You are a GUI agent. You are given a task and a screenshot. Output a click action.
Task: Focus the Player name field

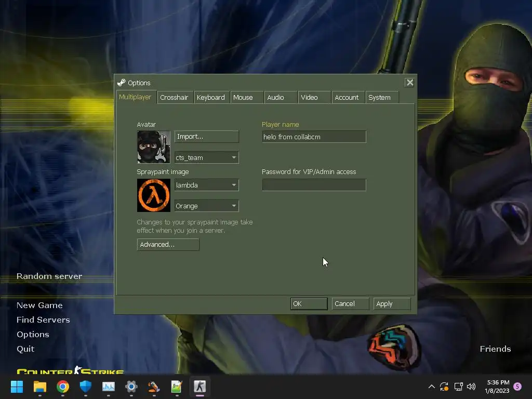[314, 137]
